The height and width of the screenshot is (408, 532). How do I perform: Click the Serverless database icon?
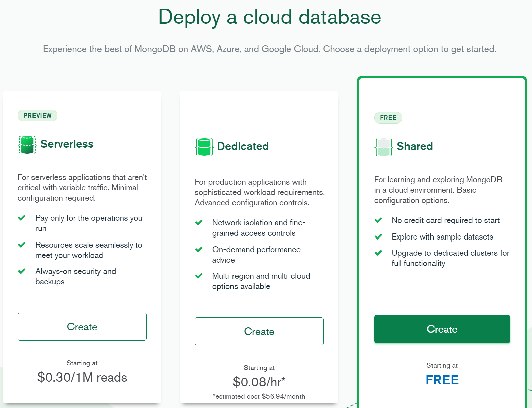tap(27, 145)
